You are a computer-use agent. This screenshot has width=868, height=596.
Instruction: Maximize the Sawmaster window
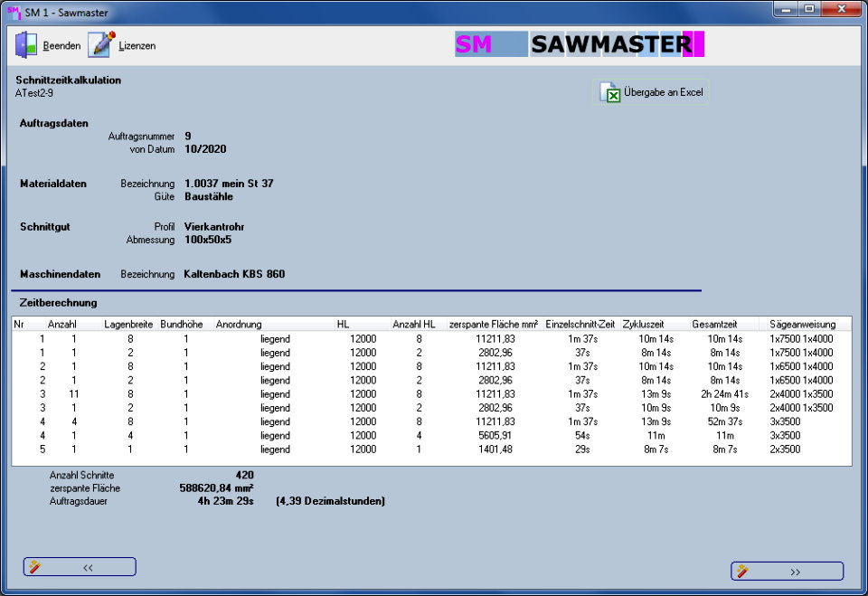click(x=808, y=9)
